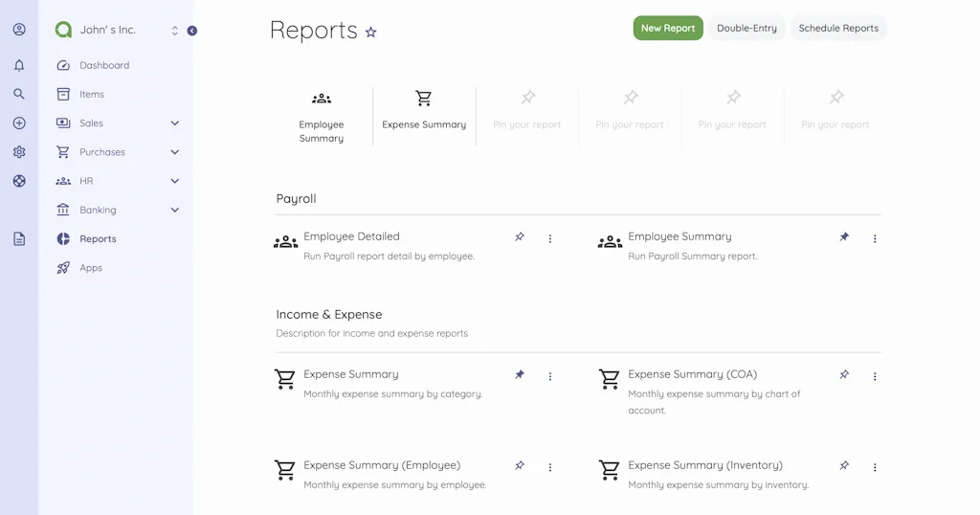This screenshot has height=515, width=980.
Task: Go to Dashboard in the sidebar
Action: [104, 66]
